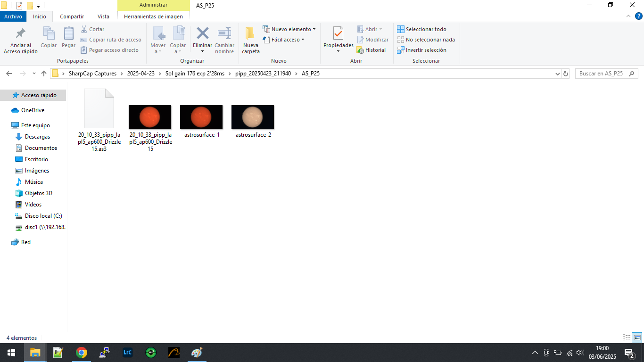Click the Modificar ribbon button
Screen dimensions: 644x362
tap(372, 40)
